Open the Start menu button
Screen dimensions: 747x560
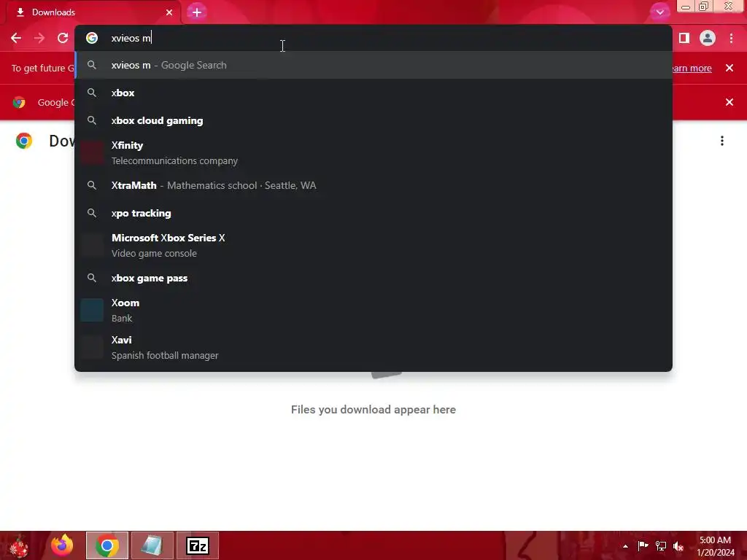[x=19, y=545]
